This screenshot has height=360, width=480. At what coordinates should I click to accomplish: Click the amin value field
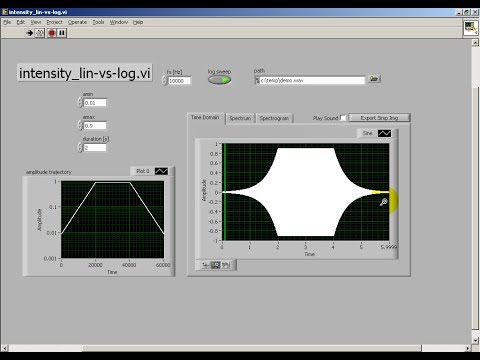pos(95,103)
